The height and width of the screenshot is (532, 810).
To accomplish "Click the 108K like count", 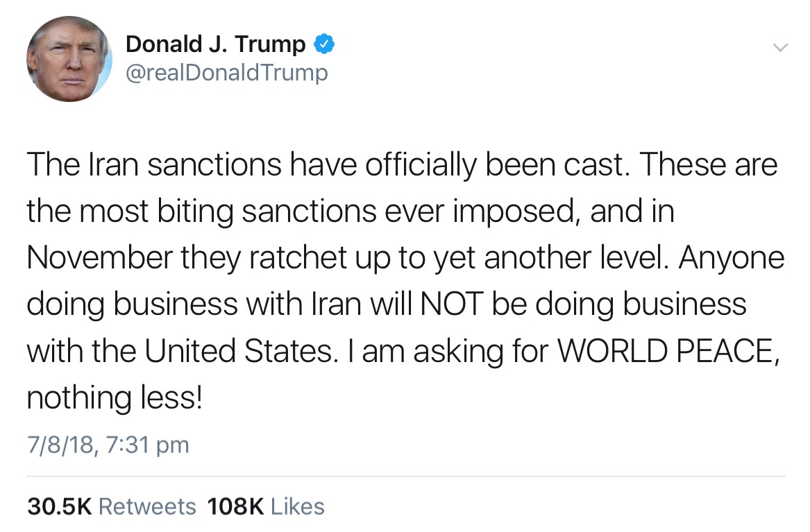I will [x=235, y=506].
